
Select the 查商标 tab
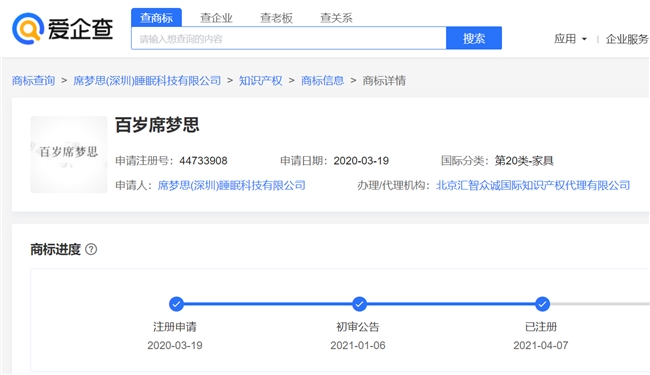[156, 18]
